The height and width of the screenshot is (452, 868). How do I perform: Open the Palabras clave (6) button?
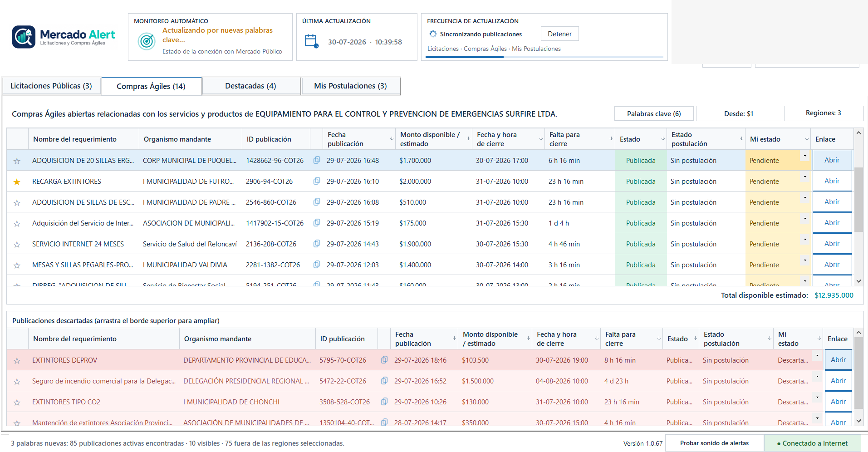pos(654,113)
